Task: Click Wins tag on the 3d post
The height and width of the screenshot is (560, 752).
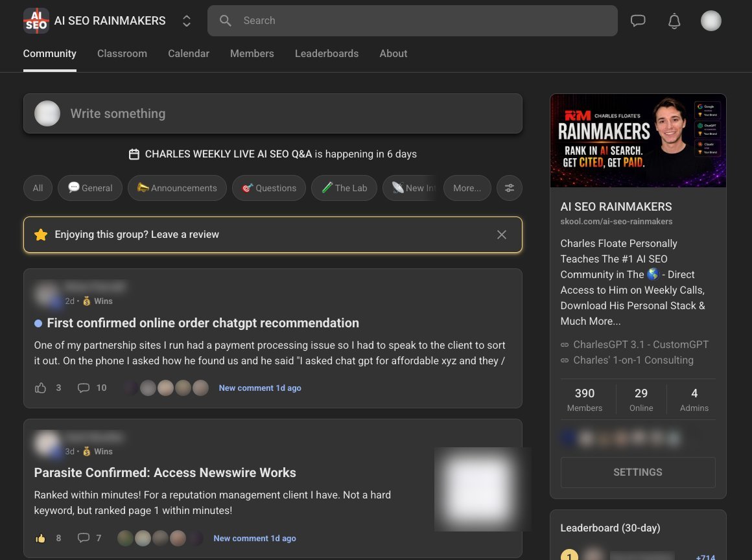Action: point(98,452)
